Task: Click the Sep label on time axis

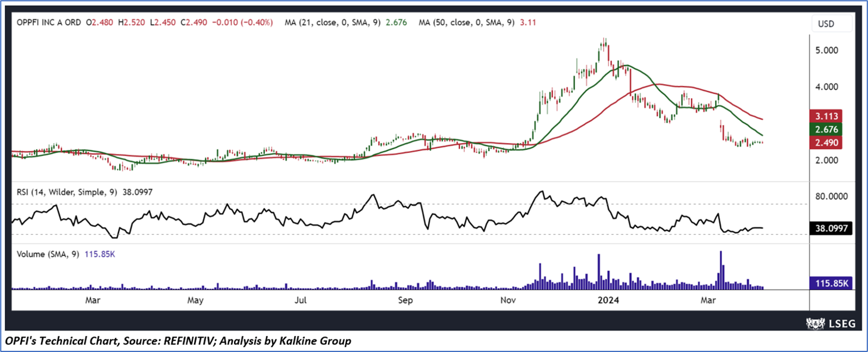Action: coord(405,301)
